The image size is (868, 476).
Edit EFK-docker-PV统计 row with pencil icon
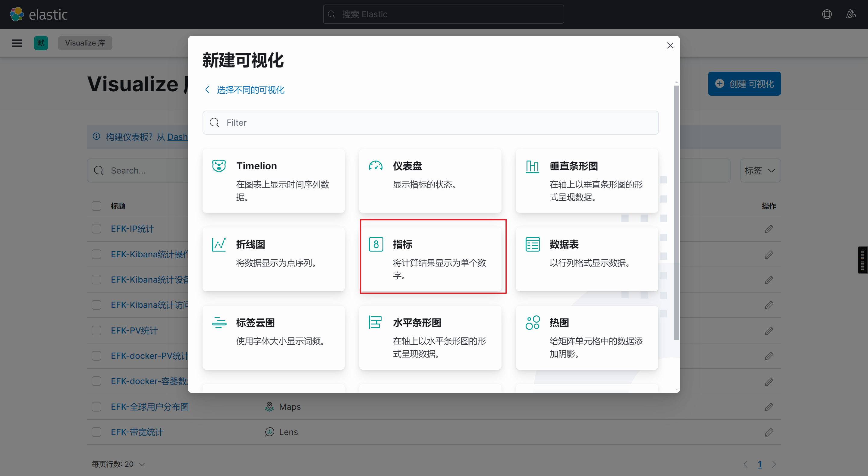coord(769,356)
